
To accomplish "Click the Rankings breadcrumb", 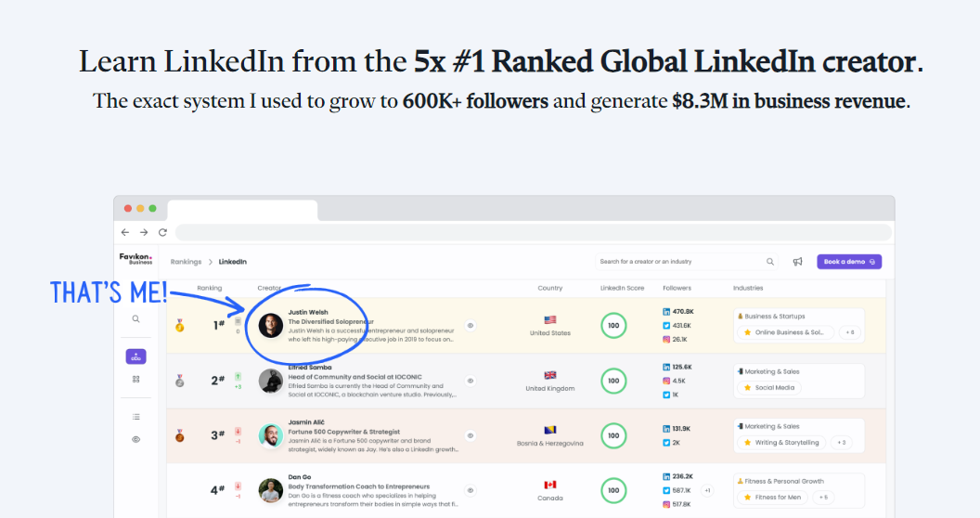I will pyautogui.click(x=186, y=262).
